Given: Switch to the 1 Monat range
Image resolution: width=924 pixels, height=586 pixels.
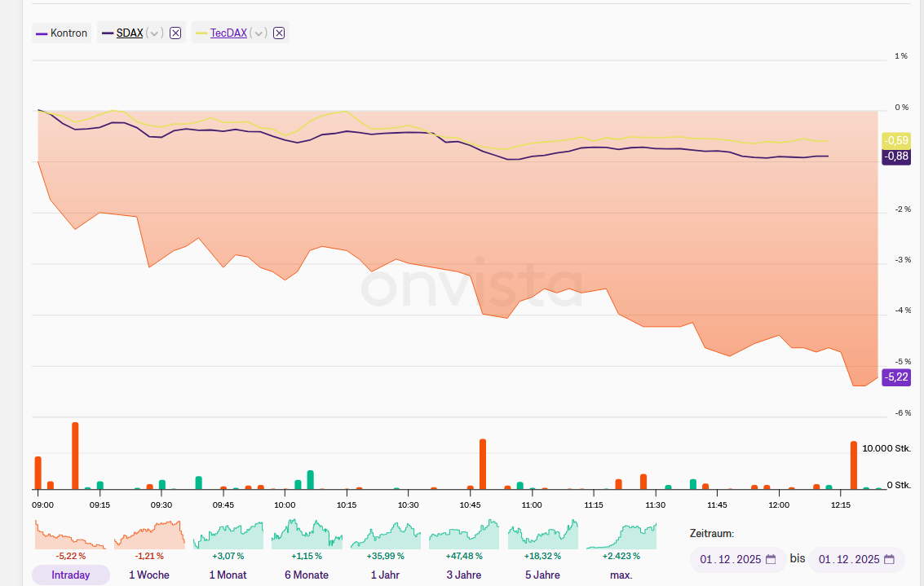Looking at the screenshot, I should click(228, 575).
